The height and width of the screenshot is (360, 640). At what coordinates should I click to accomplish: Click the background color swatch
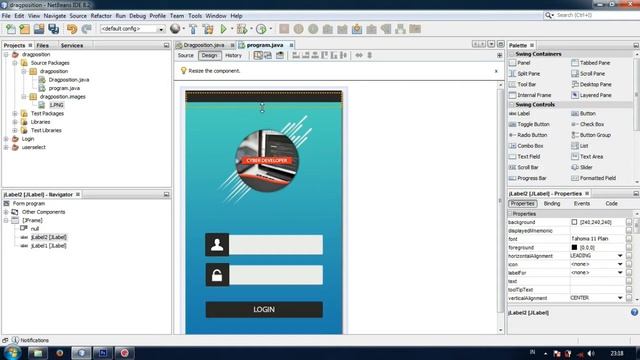(x=574, y=222)
